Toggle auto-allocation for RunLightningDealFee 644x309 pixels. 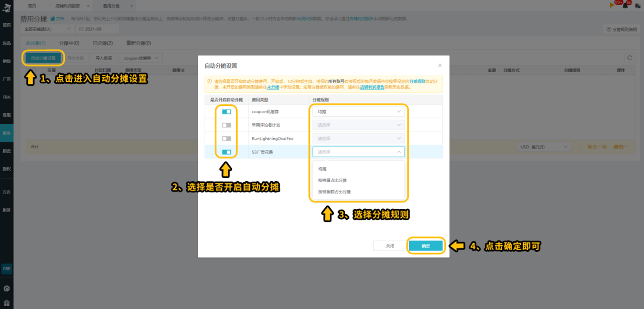[227, 139]
